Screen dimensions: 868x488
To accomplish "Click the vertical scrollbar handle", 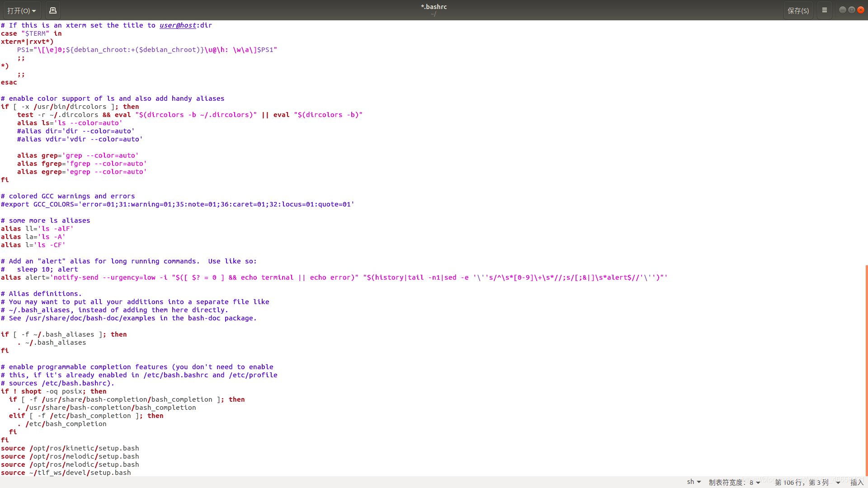I will point(866,371).
